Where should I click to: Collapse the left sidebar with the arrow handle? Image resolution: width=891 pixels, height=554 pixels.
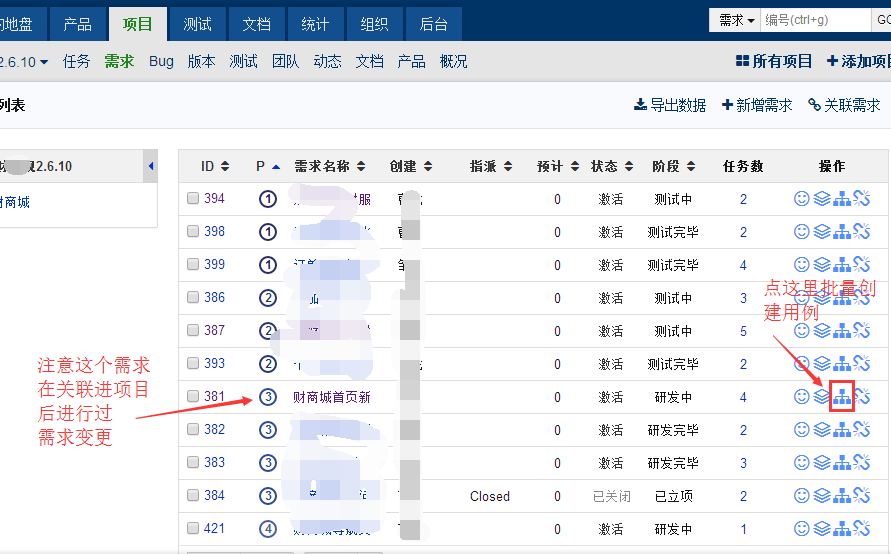coord(151,166)
